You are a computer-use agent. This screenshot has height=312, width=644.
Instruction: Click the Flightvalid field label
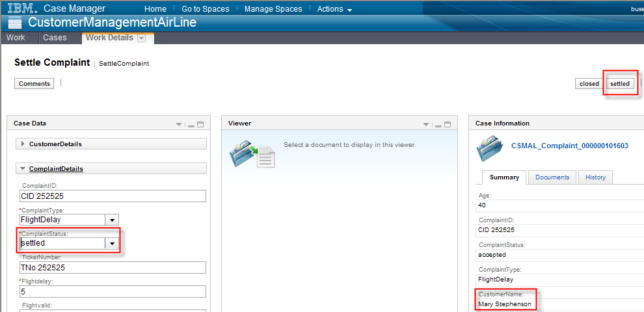(37, 305)
